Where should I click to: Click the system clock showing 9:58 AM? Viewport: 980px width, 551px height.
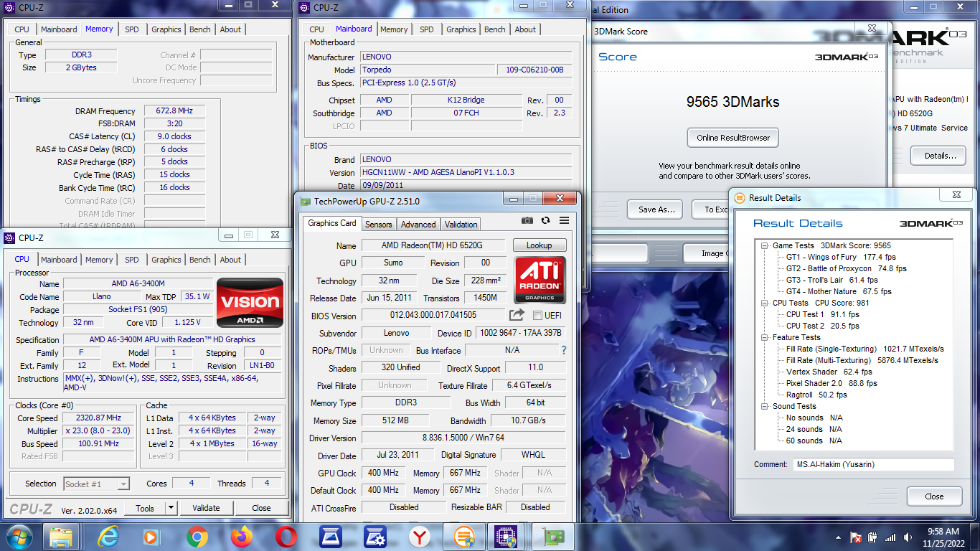pyautogui.click(x=943, y=532)
